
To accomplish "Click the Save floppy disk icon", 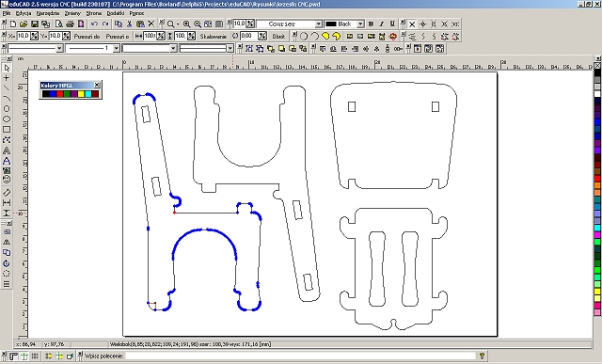I will point(35,24).
